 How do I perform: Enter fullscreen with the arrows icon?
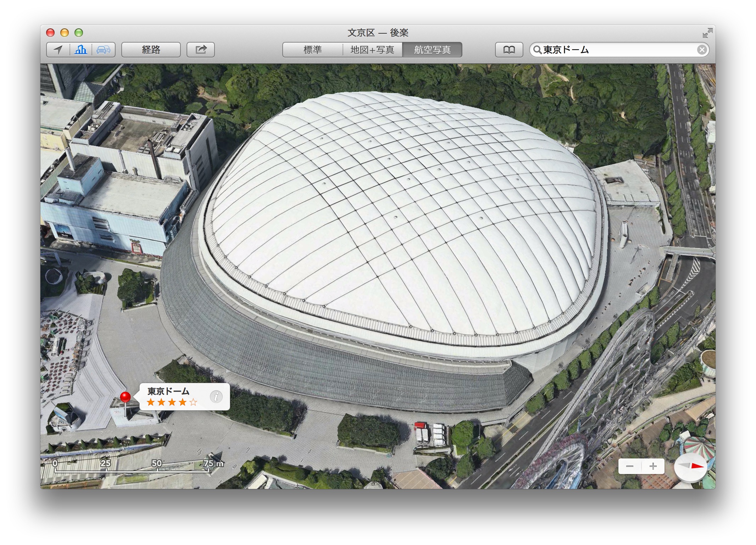pos(707,33)
